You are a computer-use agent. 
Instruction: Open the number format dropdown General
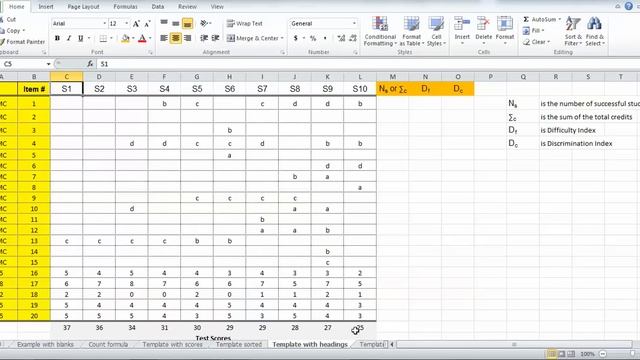point(354,24)
